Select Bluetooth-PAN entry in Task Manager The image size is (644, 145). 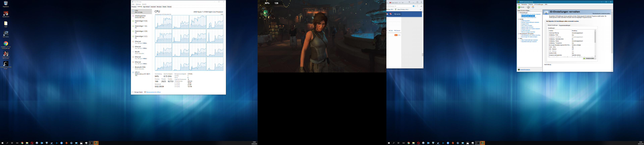pyautogui.click(x=142, y=68)
